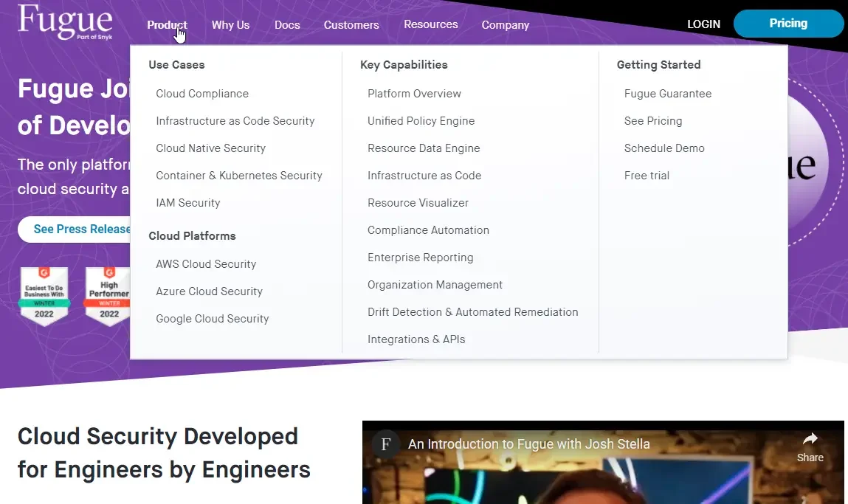Open the Why Us menu
The width and height of the screenshot is (848, 504).
230,25
